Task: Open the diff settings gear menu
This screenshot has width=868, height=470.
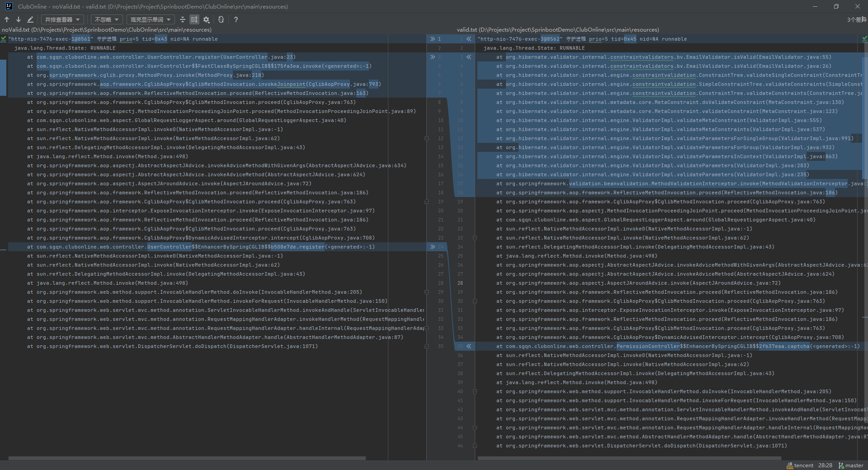Action: click(207, 19)
